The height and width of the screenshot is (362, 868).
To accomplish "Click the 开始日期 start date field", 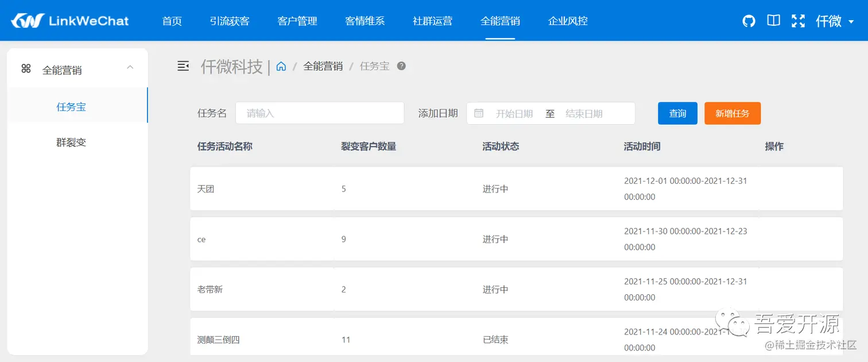I will coord(514,113).
